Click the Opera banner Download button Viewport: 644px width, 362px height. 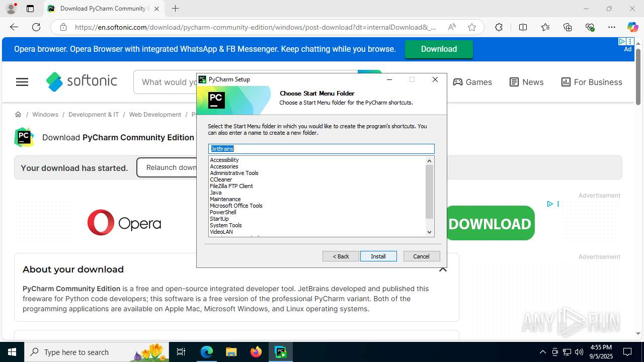tap(439, 49)
